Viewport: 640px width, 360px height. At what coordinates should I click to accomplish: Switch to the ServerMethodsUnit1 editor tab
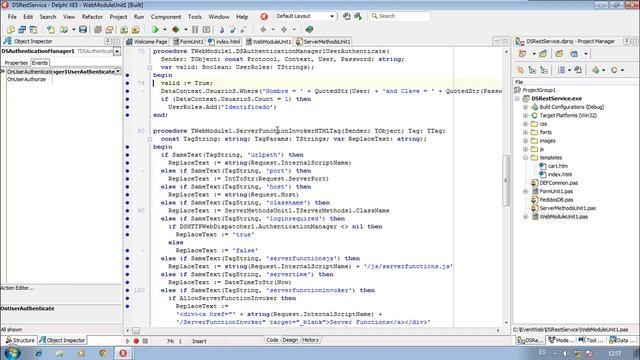click(x=323, y=42)
